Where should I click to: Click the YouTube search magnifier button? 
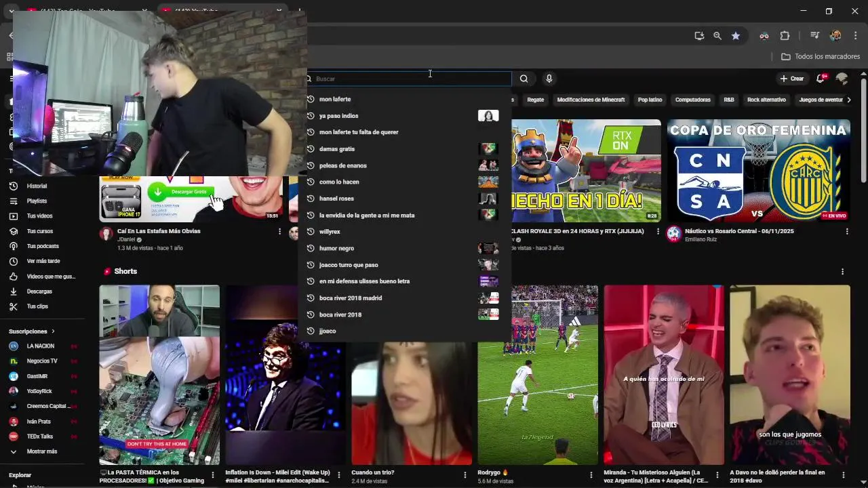[524, 79]
